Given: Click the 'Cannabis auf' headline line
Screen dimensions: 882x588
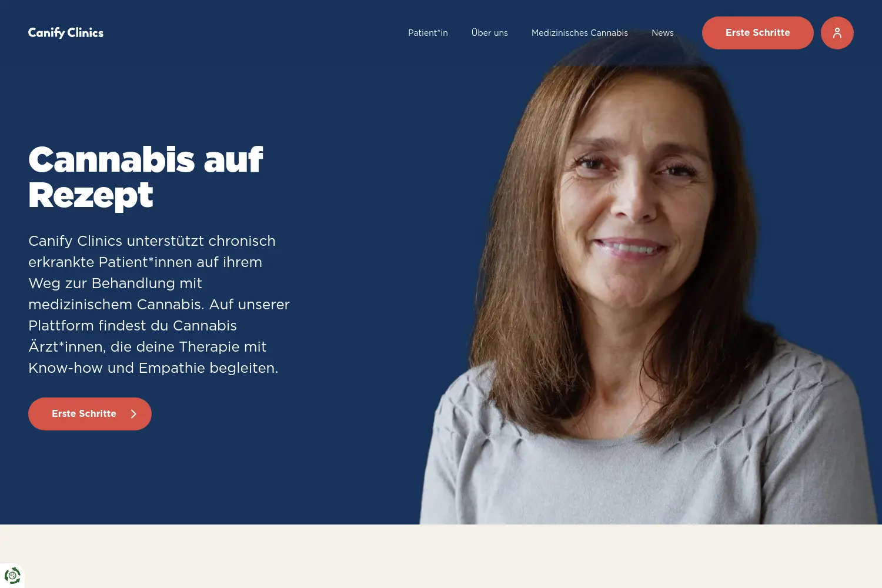Looking at the screenshot, I should tap(146, 159).
